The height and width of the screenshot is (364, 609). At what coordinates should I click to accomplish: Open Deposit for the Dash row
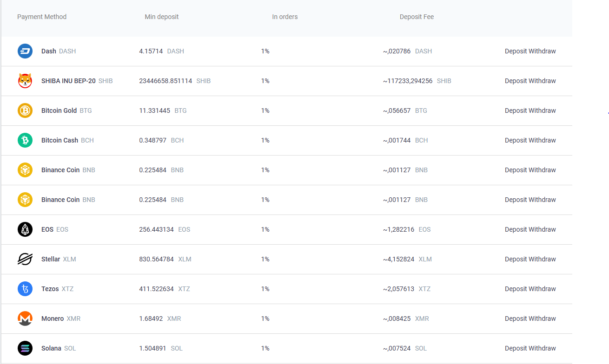click(x=516, y=51)
